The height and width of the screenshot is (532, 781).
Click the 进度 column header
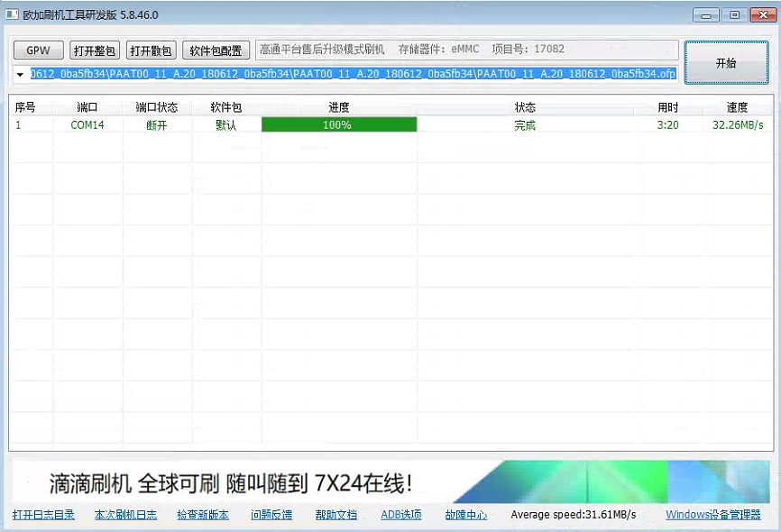pos(339,107)
